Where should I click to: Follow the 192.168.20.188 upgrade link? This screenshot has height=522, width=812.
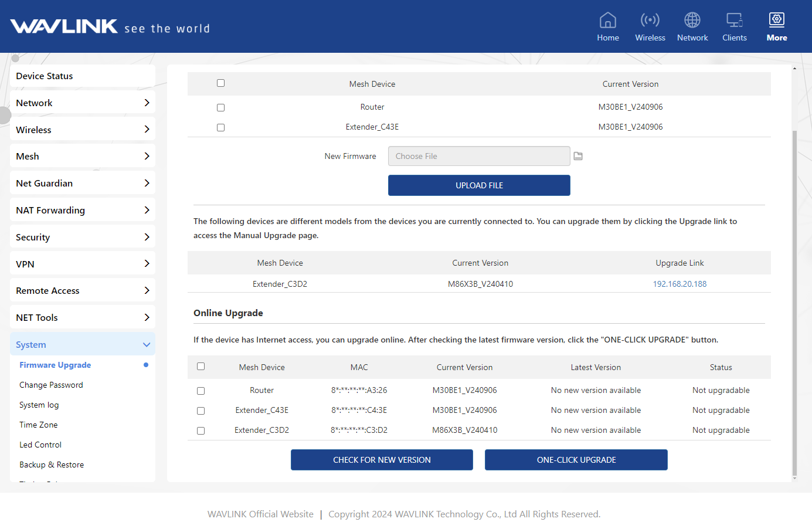coord(680,284)
